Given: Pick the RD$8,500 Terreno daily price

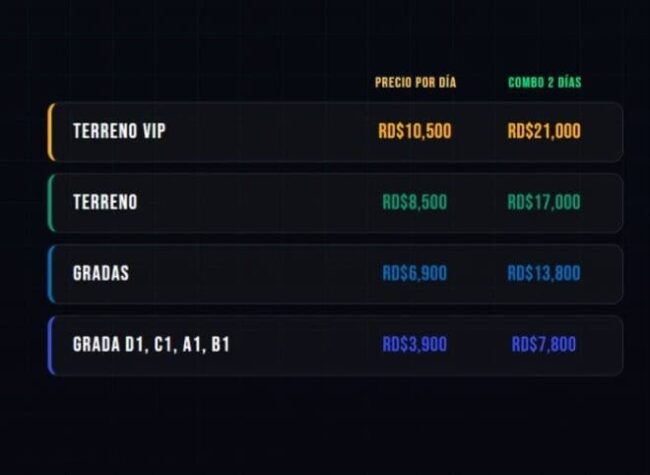Looking at the screenshot, I should tap(415, 202).
